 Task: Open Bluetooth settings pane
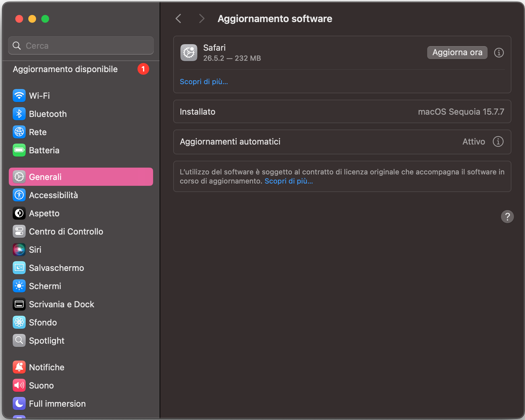(81, 114)
